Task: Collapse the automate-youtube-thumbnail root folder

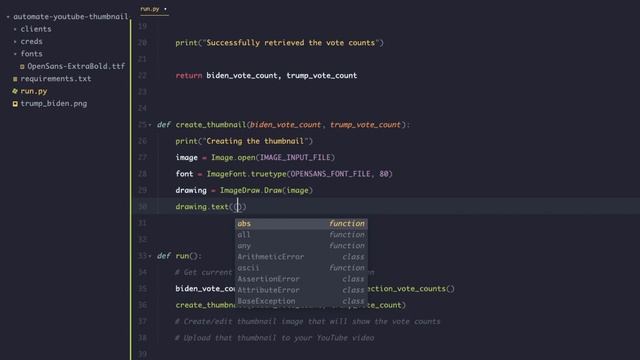Action: click(x=8, y=17)
